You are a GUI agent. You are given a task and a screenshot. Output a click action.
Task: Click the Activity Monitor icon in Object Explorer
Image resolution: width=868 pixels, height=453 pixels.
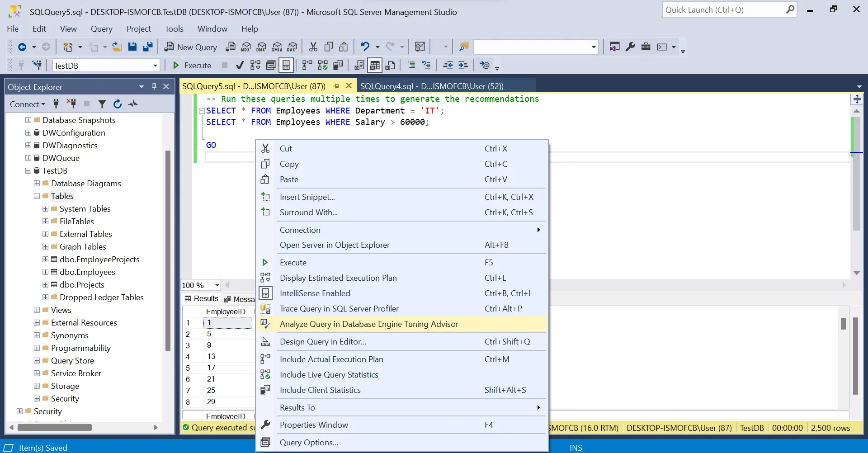point(133,104)
